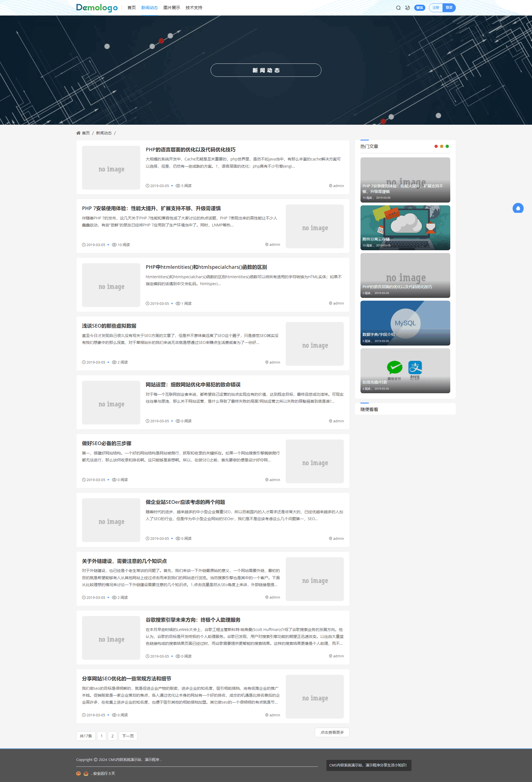
Task: Open the 在线充值/付款 article thumbnail
Action: coord(405,370)
